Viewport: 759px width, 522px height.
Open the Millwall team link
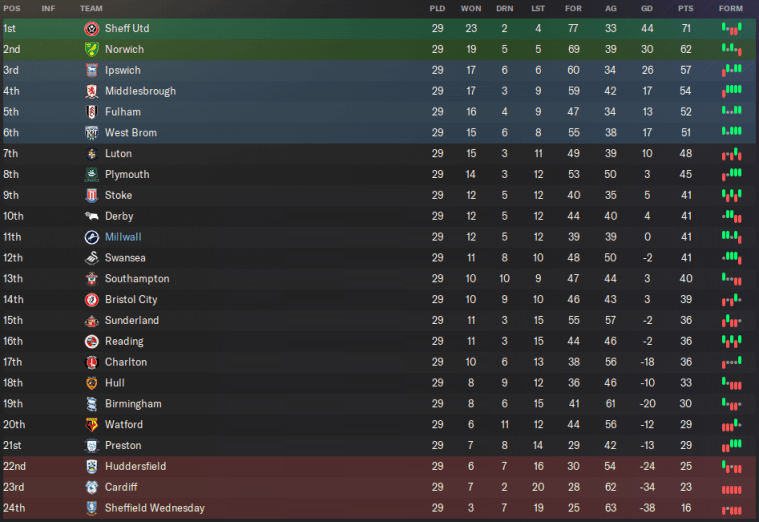tap(123, 237)
